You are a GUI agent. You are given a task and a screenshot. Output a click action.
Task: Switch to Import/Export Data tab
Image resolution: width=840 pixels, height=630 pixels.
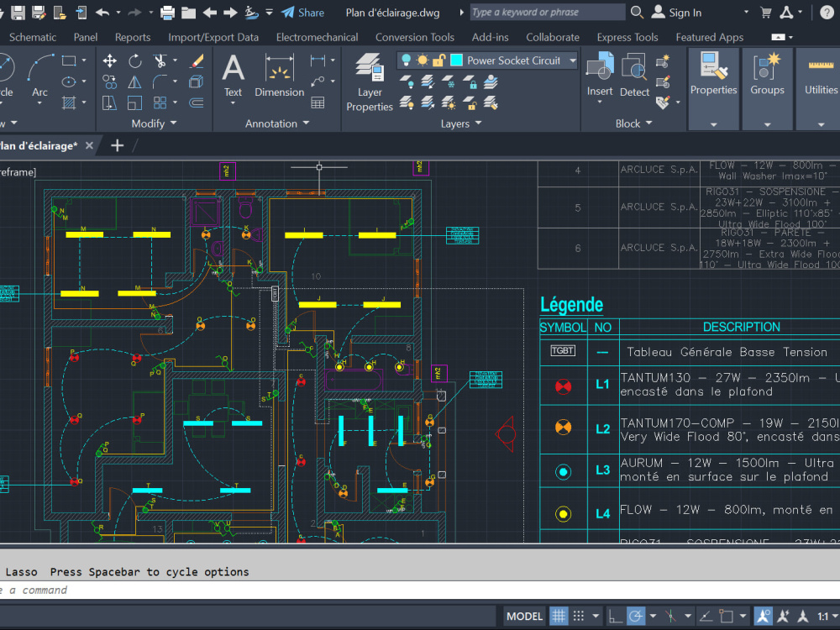point(213,37)
